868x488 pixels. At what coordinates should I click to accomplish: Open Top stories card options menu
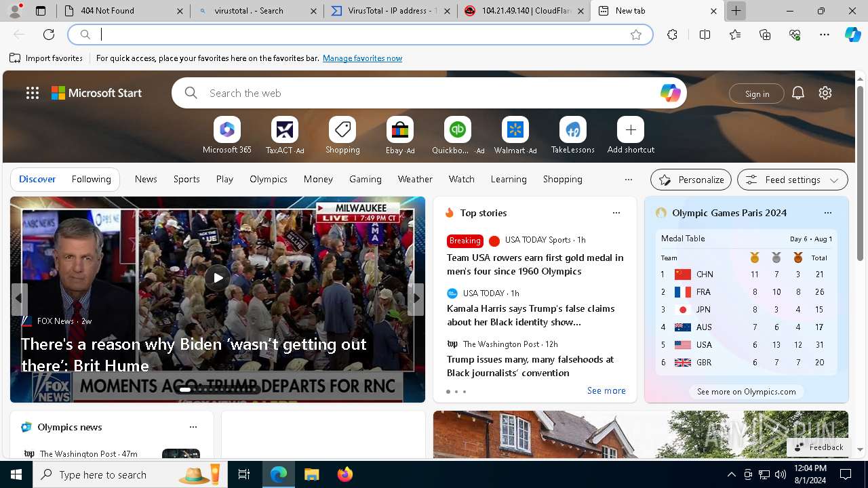616,213
